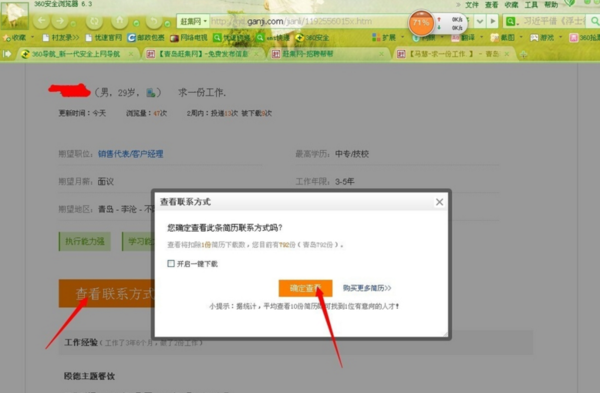Image resolution: width=600 pixels, height=393 pixels.
Task: Click the 3-5年 work experience value
Action: (x=345, y=181)
